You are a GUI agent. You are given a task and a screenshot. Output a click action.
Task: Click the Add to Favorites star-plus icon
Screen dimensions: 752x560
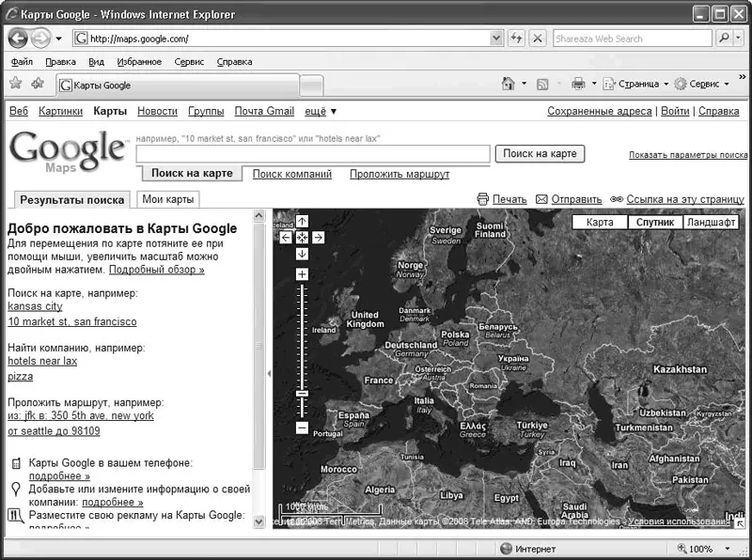point(38,84)
